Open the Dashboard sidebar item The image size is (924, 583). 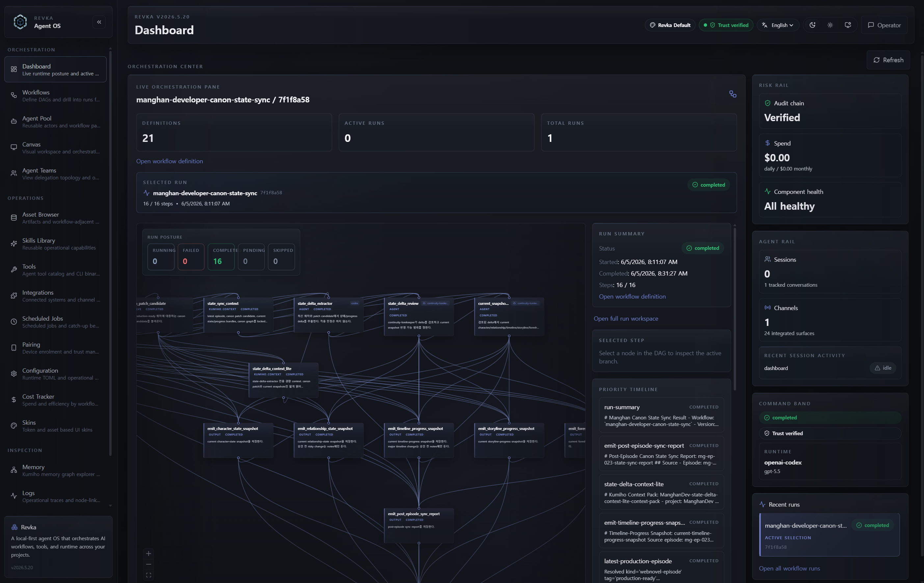point(55,69)
